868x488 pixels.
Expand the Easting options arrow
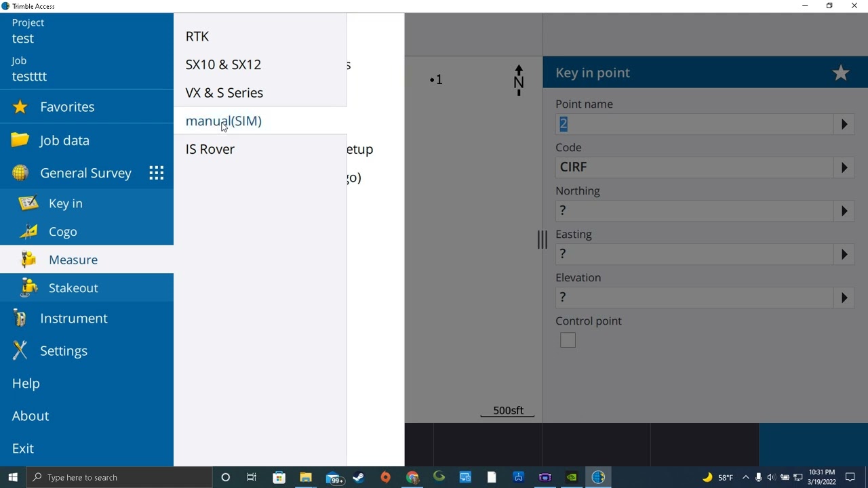pos(844,254)
